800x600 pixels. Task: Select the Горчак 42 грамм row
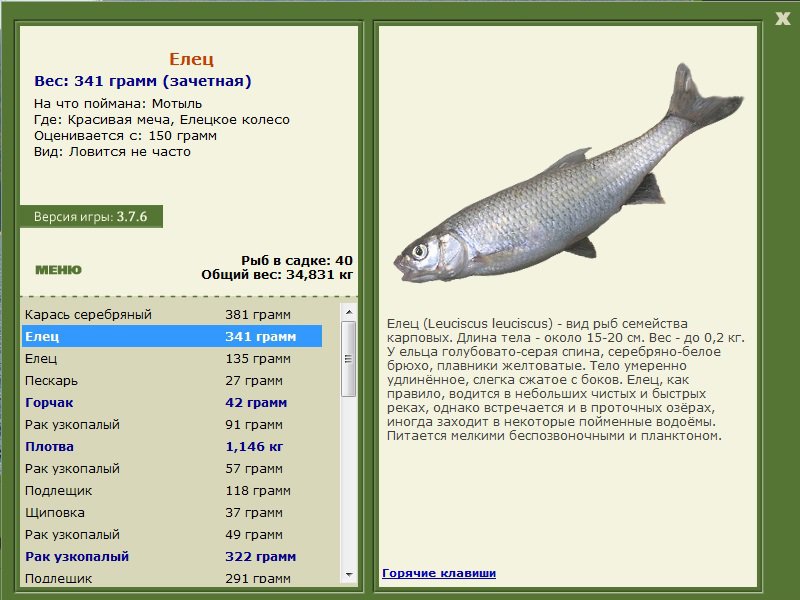[x=172, y=402]
